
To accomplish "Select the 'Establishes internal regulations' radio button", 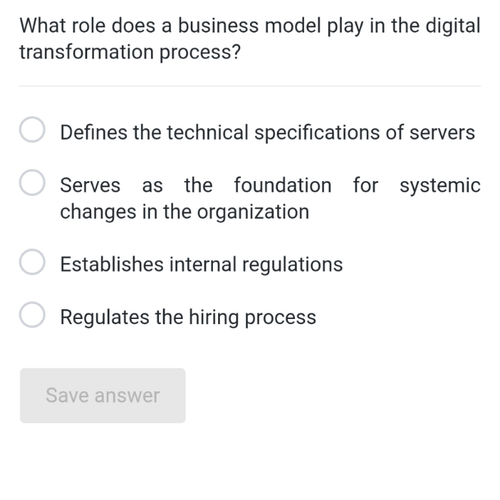I will pos(32,262).
